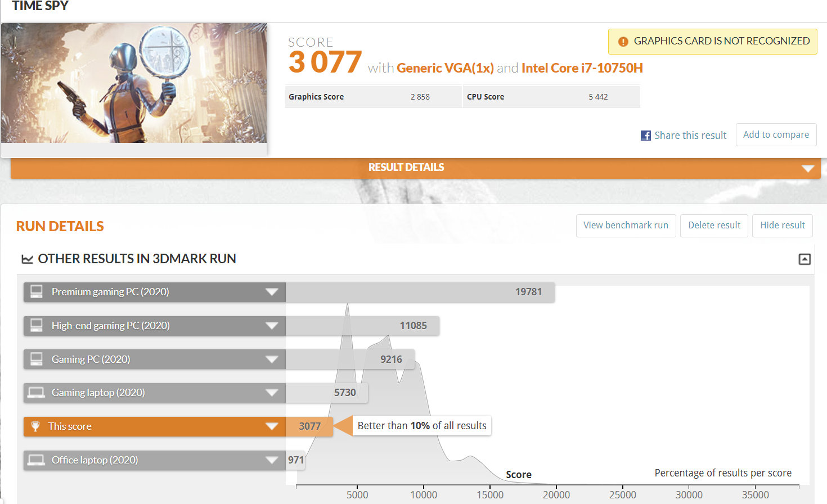The height and width of the screenshot is (504, 827).
Task: Click the Office laptop (2020) label
Action: [x=95, y=460]
